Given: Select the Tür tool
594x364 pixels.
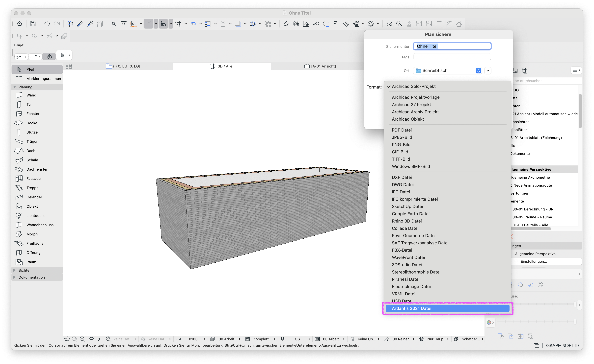Looking at the screenshot, I should click(x=37, y=104).
